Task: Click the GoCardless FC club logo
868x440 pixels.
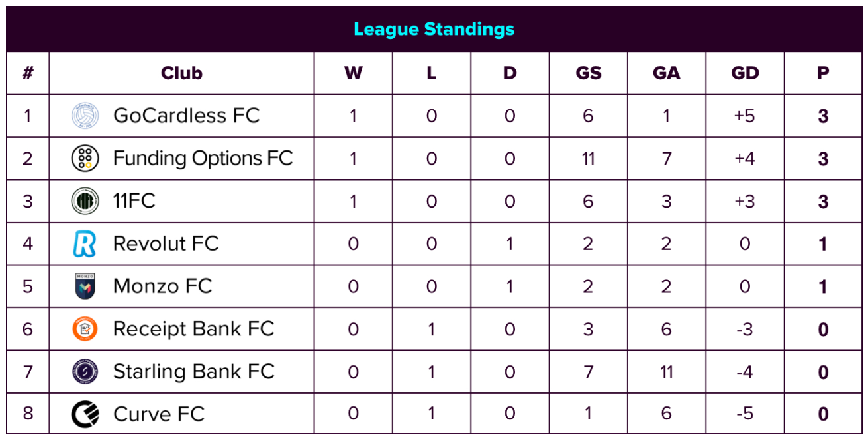Action: tap(85, 116)
